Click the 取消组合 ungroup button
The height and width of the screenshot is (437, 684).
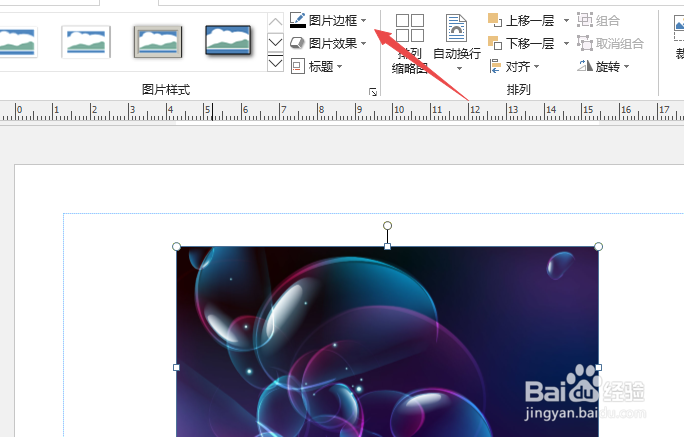(x=610, y=43)
